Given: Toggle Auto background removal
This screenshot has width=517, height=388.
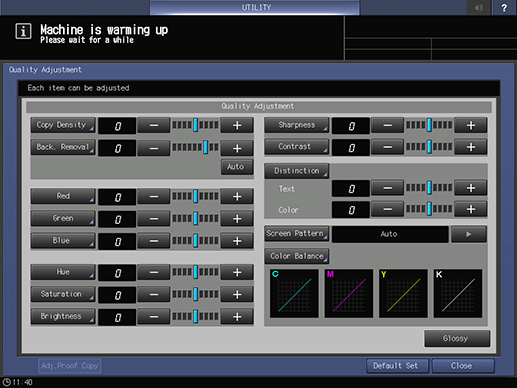Looking at the screenshot, I should pos(237,167).
